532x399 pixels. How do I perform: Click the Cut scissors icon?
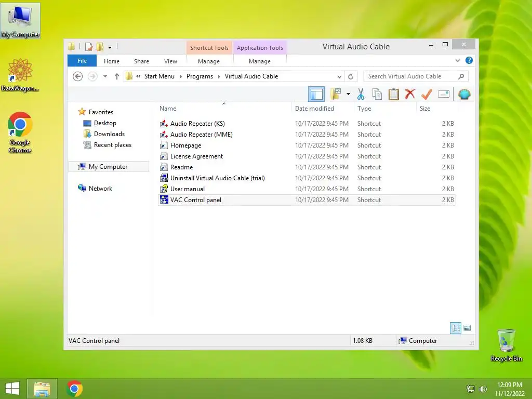click(361, 95)
